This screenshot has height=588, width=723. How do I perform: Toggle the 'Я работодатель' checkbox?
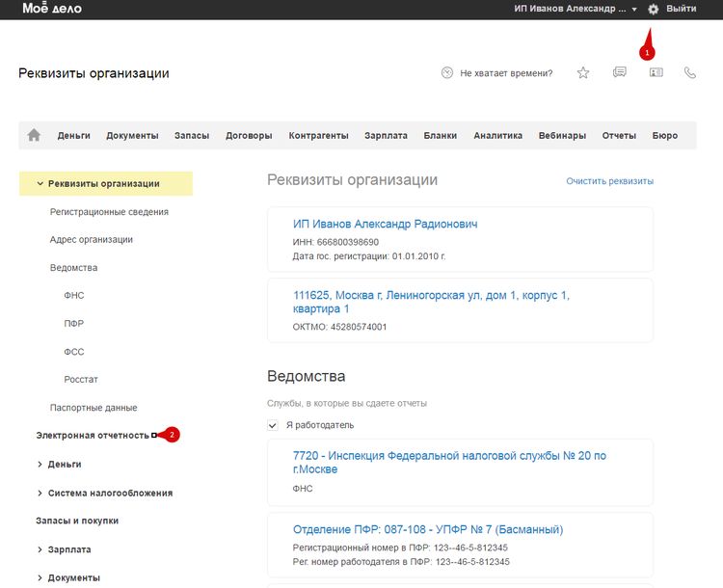click(273, 425)
